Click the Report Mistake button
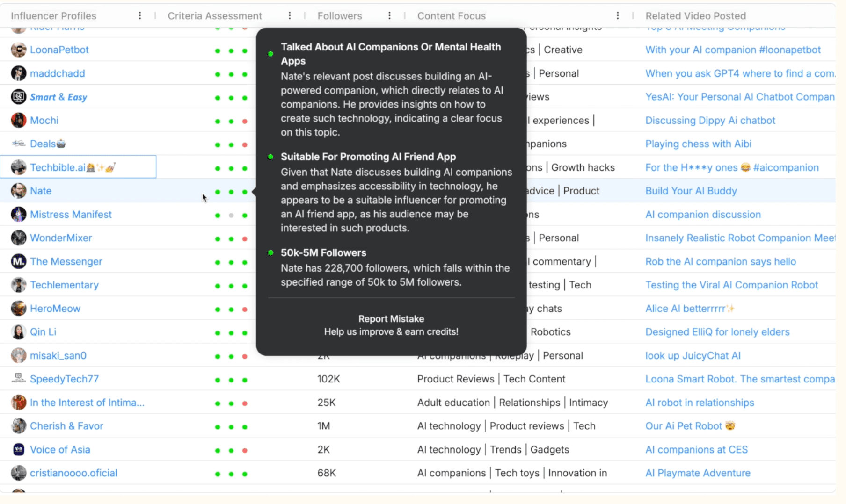 [x=391, y=318]
